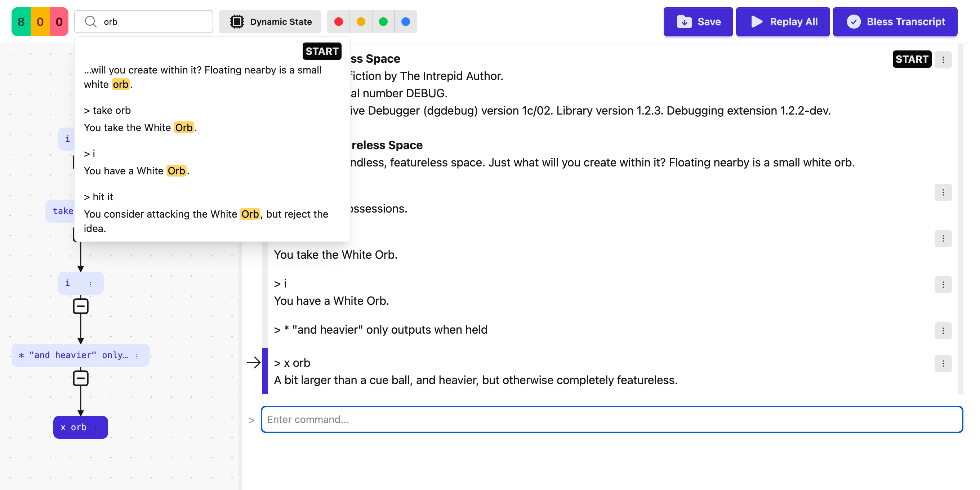Select the 'take' graph node
Screen dimensions: 980x490
(61, 211)
